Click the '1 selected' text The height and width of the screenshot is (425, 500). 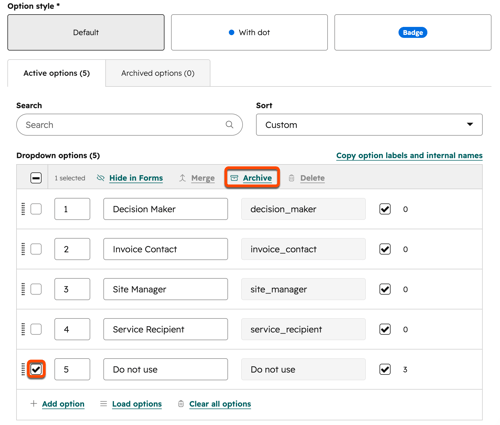pyautogui.click(x=70, y=178)
